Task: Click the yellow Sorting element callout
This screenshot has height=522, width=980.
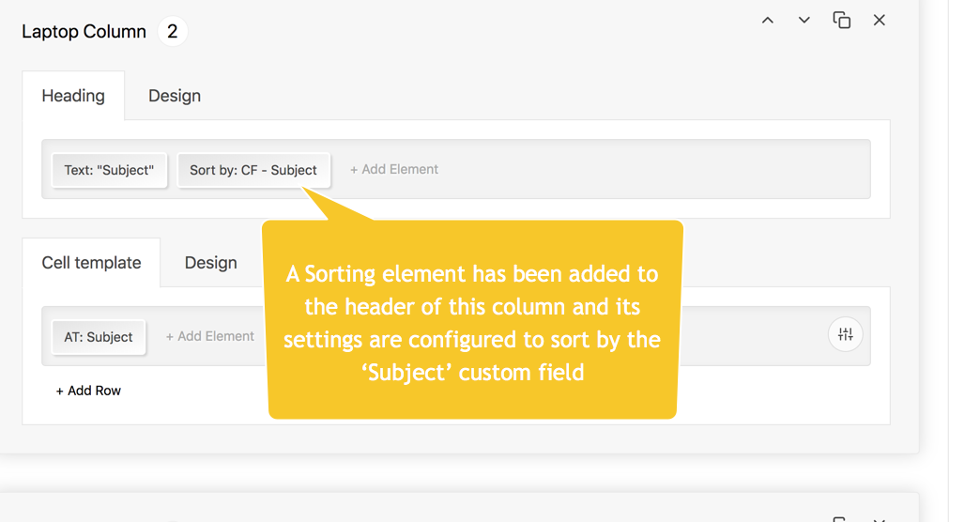Action: click(472, 323)
